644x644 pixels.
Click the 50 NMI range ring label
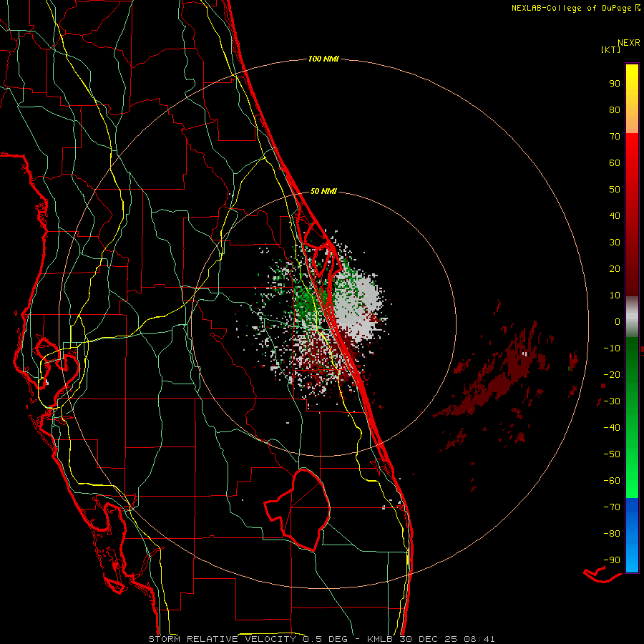pyautogui.click(x=323, y=191)
